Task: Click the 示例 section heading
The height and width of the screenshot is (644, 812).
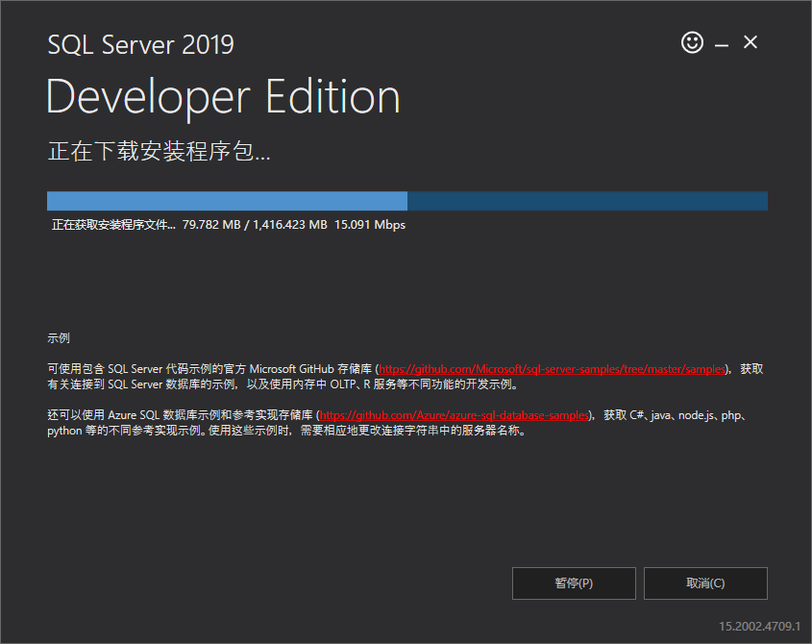Action: tap(59, 338)
